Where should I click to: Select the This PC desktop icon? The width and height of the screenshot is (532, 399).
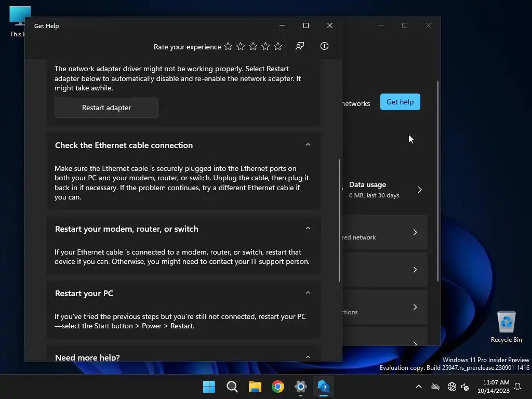17,21
